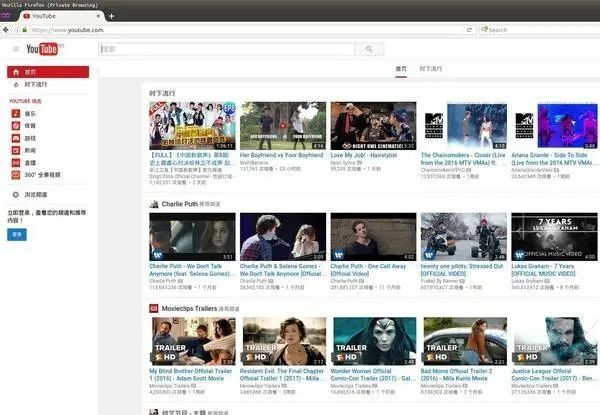Open Browse channels (浏览频道) in sidebar
600x415 pixels.
pos(36,194)
